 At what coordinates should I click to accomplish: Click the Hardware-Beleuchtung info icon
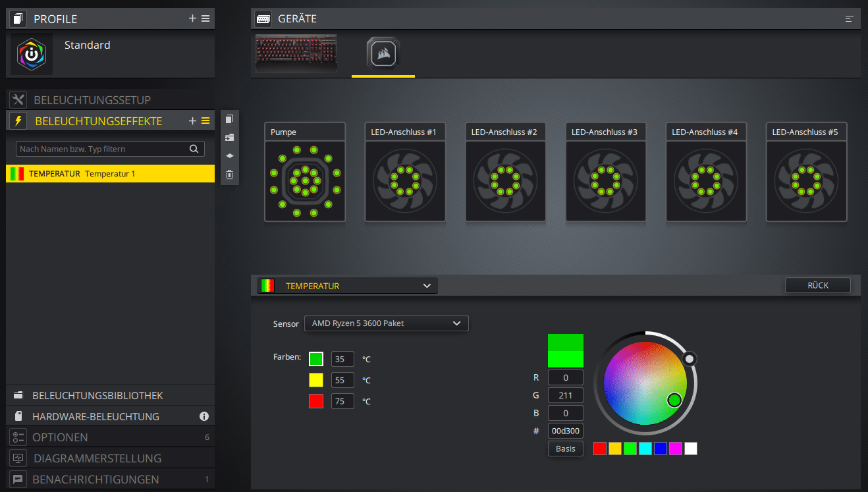click(x=204, y=416)
